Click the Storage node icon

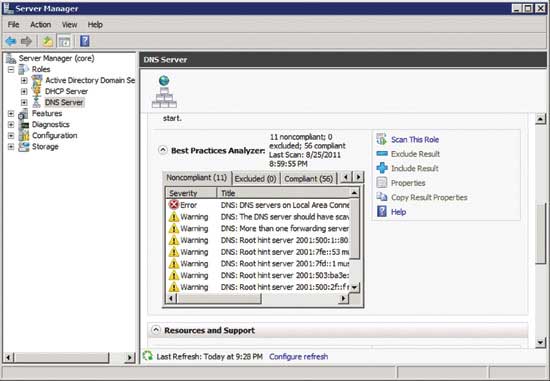pos(24,147)
